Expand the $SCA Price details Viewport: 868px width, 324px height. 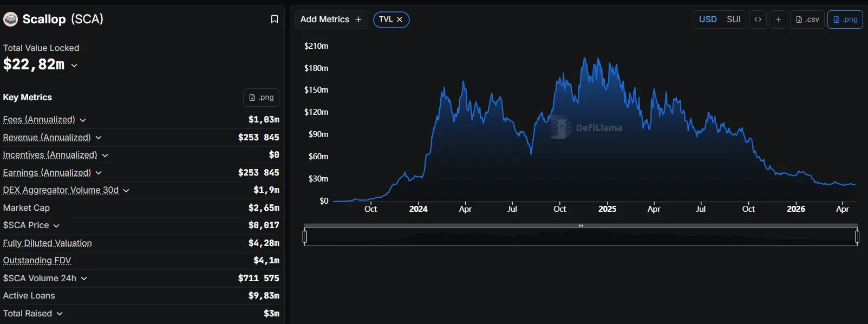click(56, 225)
